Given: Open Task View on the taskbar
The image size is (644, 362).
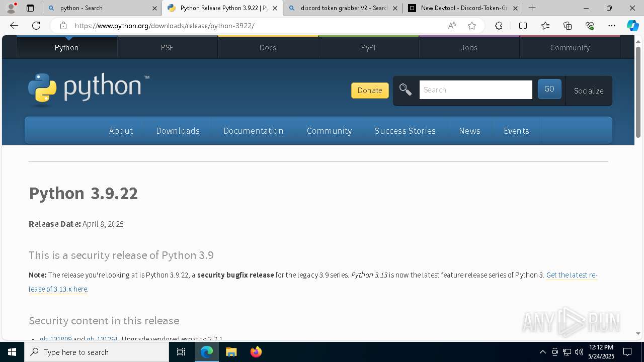Looking at the screenshot, I should [181, 352].
